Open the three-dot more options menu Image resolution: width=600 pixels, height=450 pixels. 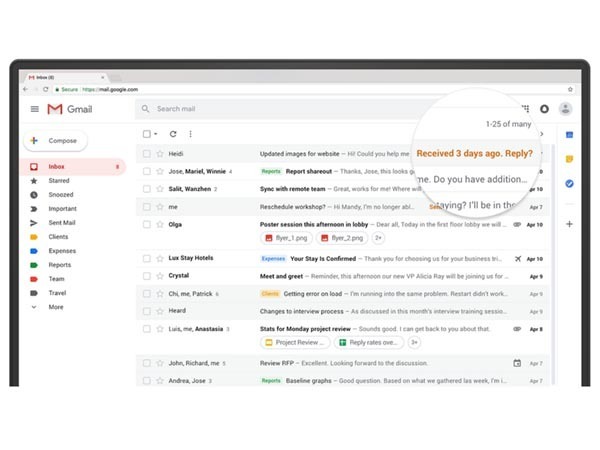pyautogui.click(x=190, y=134)
